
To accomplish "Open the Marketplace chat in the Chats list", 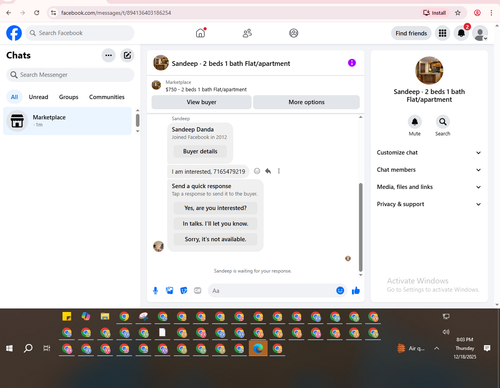I will coord(67,121).
